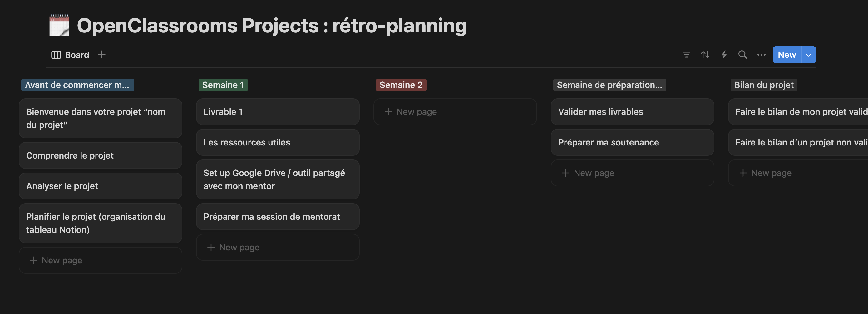This screenshot has height=314, width=868.
Task: Open the filter icon in toolbar
Action: (x=686, y=55)
